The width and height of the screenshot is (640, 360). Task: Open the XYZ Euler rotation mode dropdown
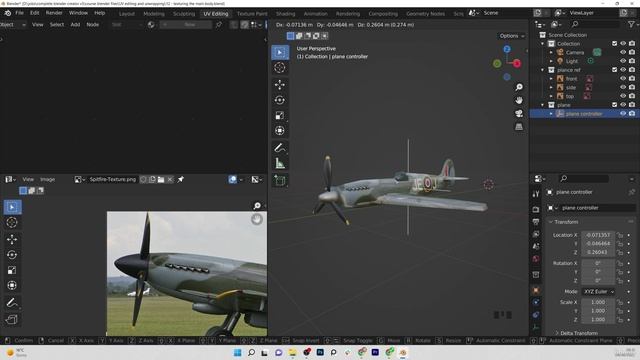click(598, 291)
